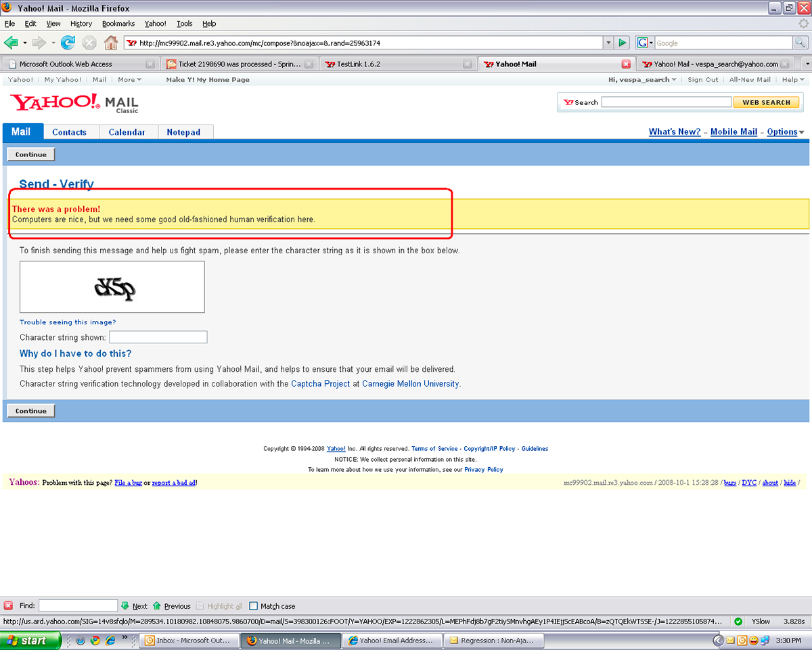Open the Bookmarks menu
The width and height of the screenshot is (812, 650).
tap(118, 23)
